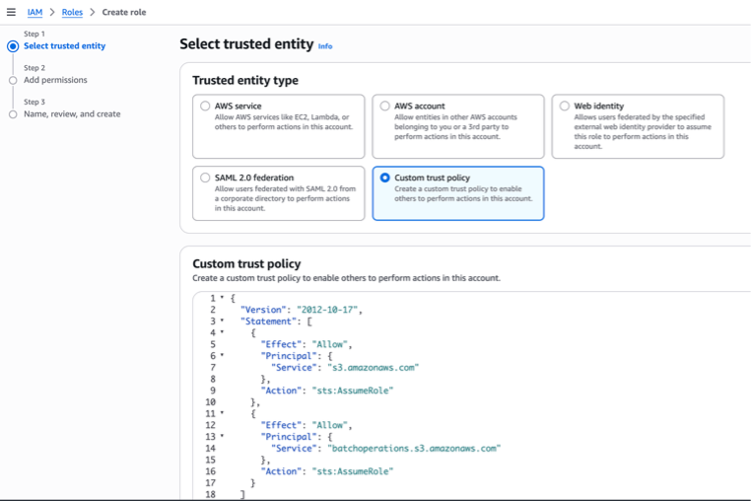Image resolution: width=754 pixels, height=504 pixels.
Task: Jump to Step 2 Add permissions
Action: click(55, 80)
